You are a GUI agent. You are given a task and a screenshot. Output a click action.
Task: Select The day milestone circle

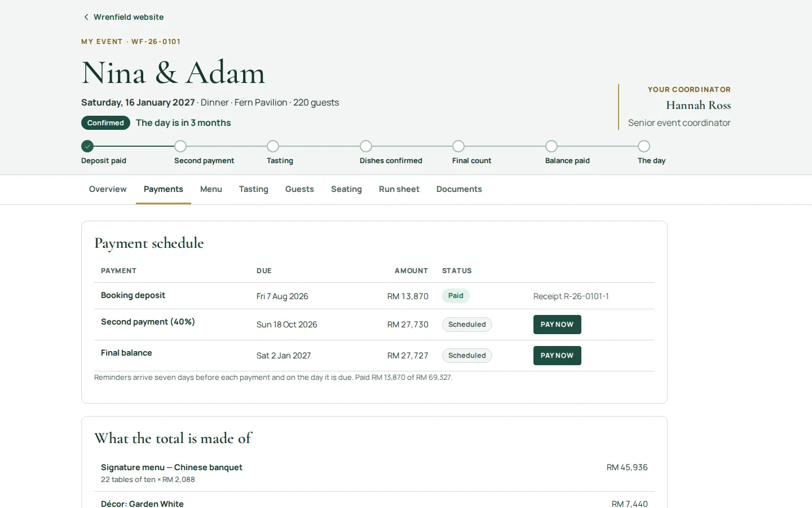click(x=644, y=146)
